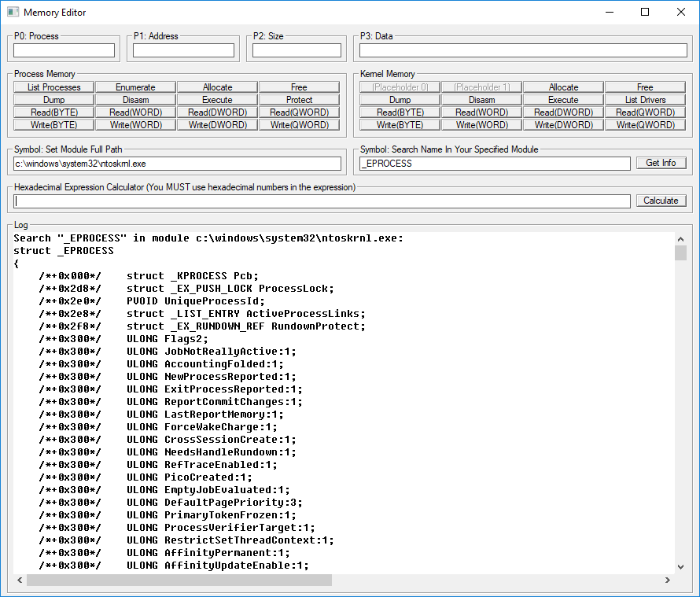Image resolution: width=700 pixels, height=597 pixels.
Task: Click the log horizontal scrollbar thumb
Action: 179,580
